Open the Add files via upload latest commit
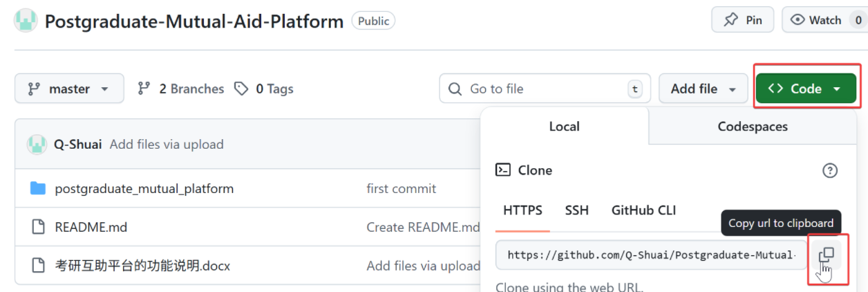 click(167, 144)
